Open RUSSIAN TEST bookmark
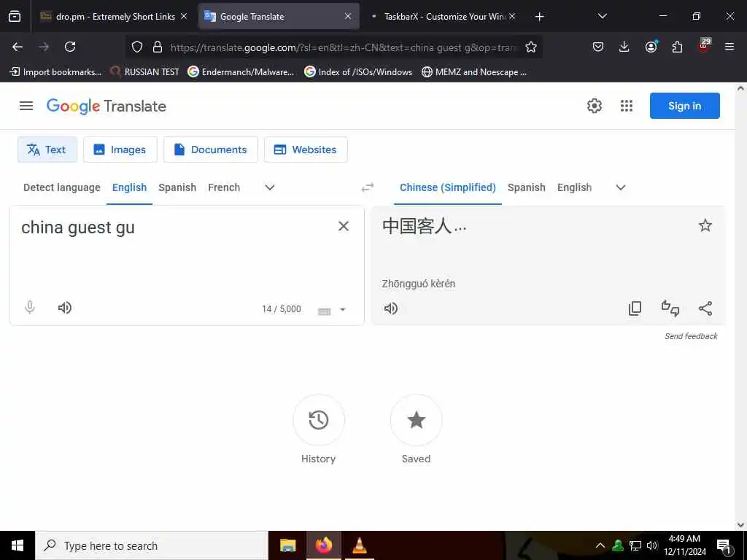This screenshot has width=747, height=560. click(x=144, y=72)
